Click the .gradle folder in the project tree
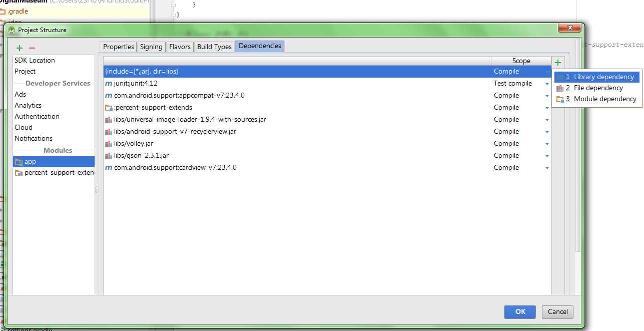Screen dimensions: 644x331 pos(18,11)
